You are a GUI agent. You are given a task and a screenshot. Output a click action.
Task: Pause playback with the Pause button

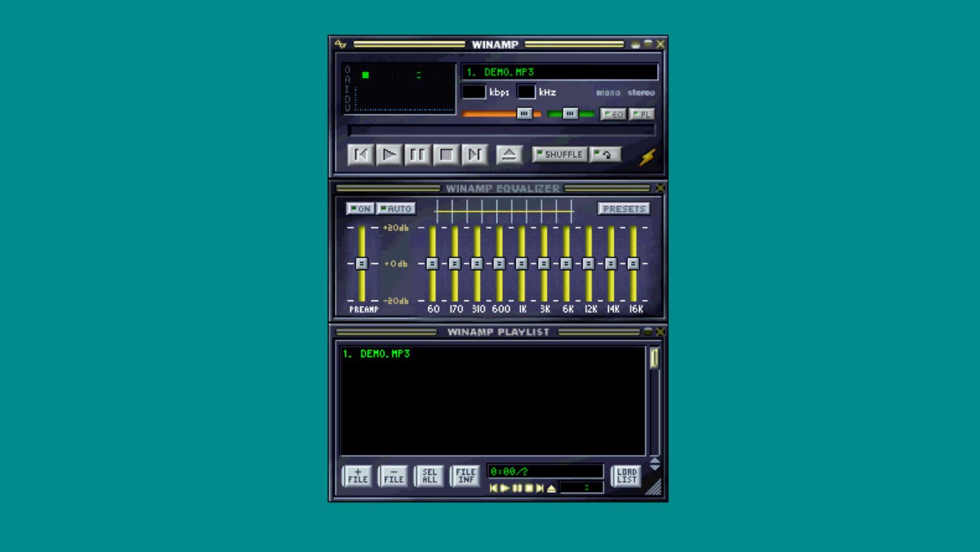pyautogui.click(x=417, y=154)
